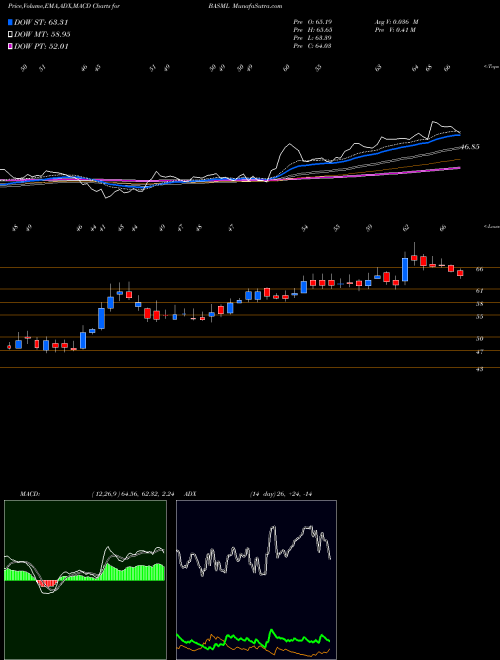The image size is (500, 660).
Task: Select the DOW PT: 52.01 legend label
Action: (41, 46)
